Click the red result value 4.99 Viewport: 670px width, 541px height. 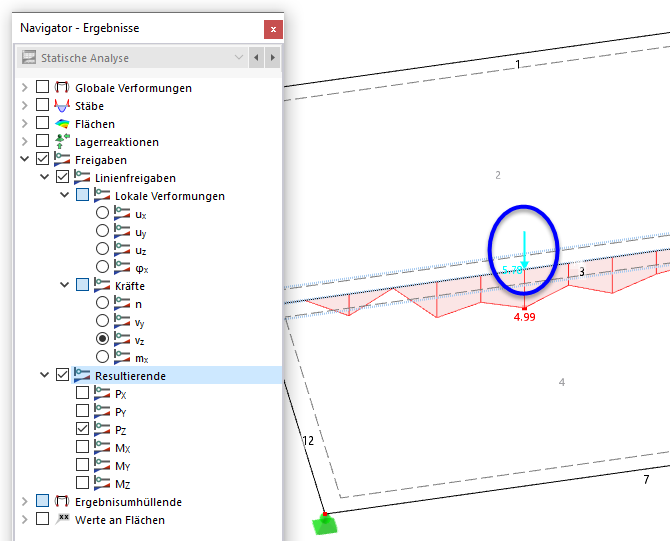click(x=524, y=317)
